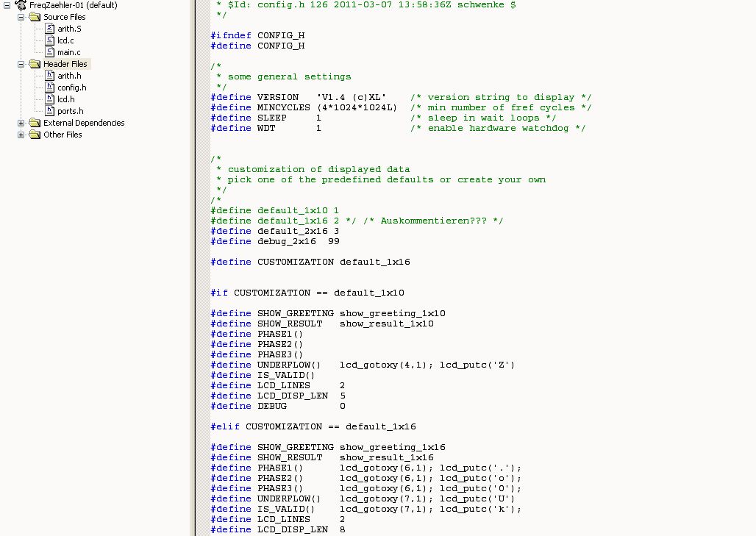756x536 pixels.
Task: Select the Source Files folder label
Action: (x=65, y=17)
